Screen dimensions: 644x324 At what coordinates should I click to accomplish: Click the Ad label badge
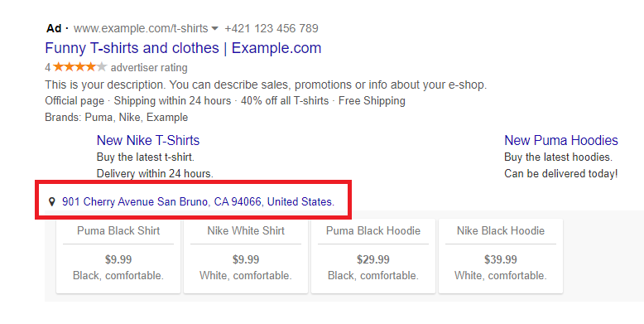[x=54, y=28]
